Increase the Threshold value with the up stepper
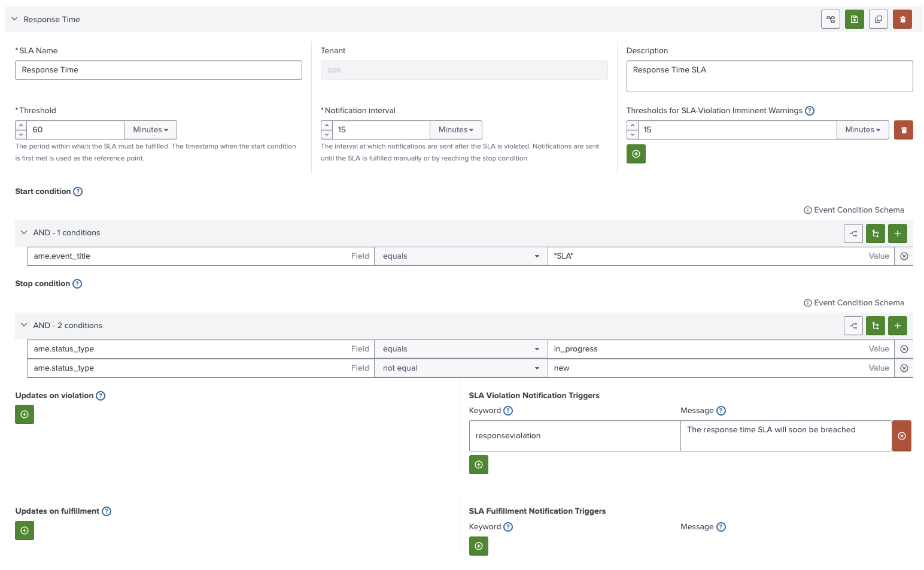The width and height of the screenshot is (924, 570). tap(20, 125)
